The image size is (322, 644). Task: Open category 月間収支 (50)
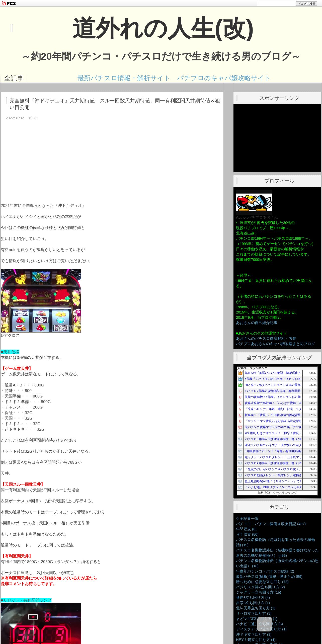[x=247, y=534]
